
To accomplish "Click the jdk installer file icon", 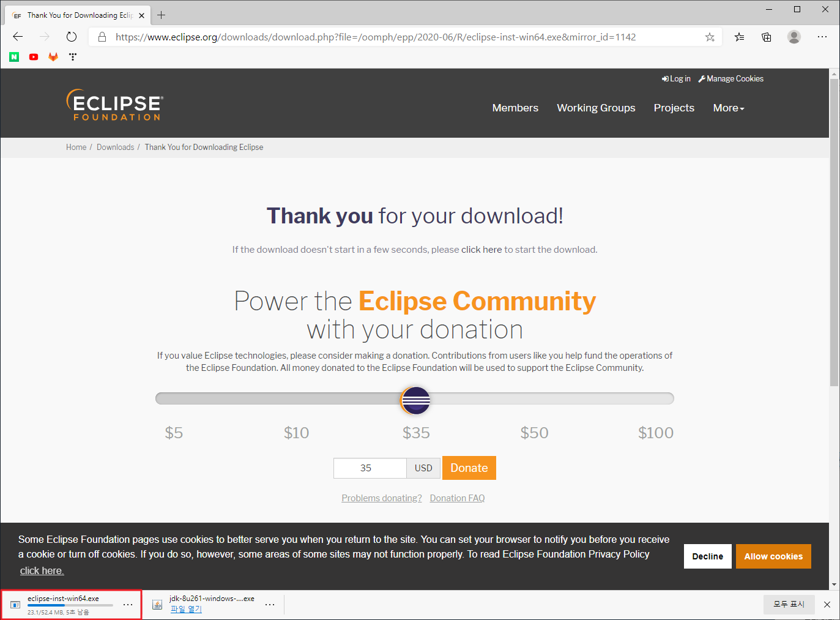I will (x=157, y=605).
